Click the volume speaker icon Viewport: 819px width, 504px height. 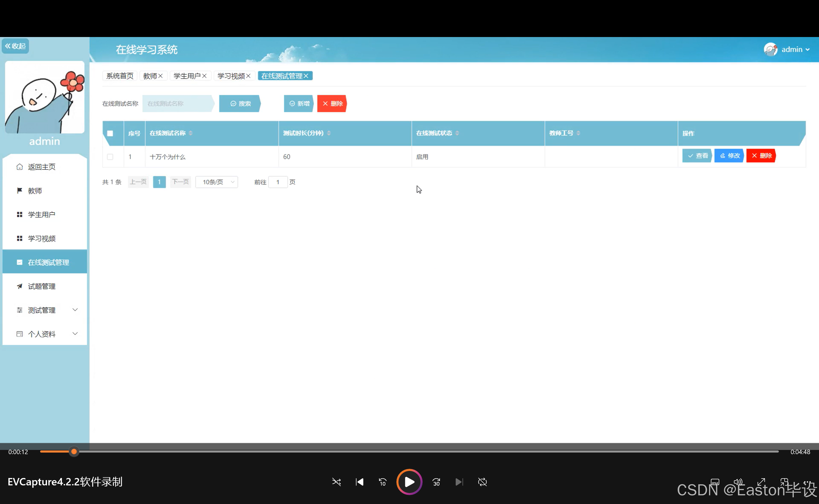(x=738, y=482)
